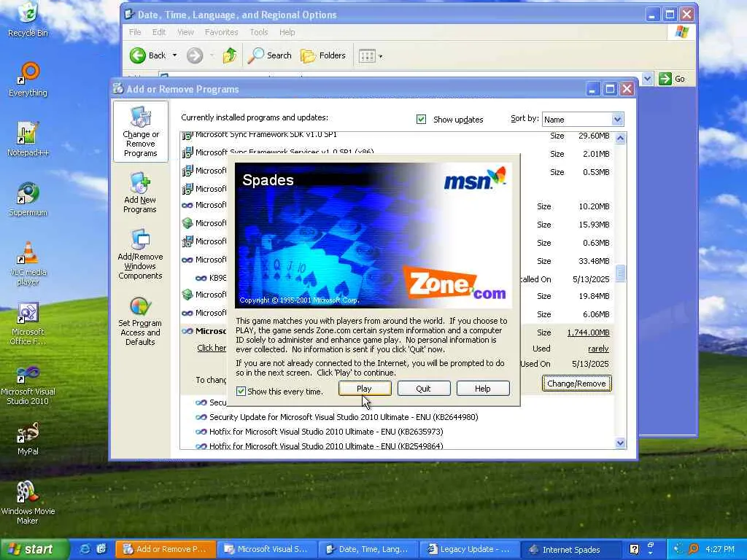
Task: Switch to Microsoft Visual S... taskbar button
Action: click(x=266, y=549)
